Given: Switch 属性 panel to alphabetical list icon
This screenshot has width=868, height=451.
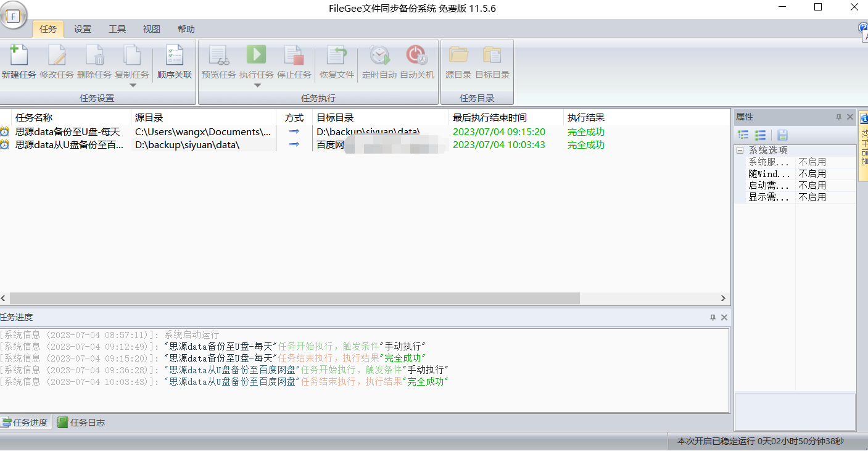Looking at the screenshot, I should coord(761,135).
